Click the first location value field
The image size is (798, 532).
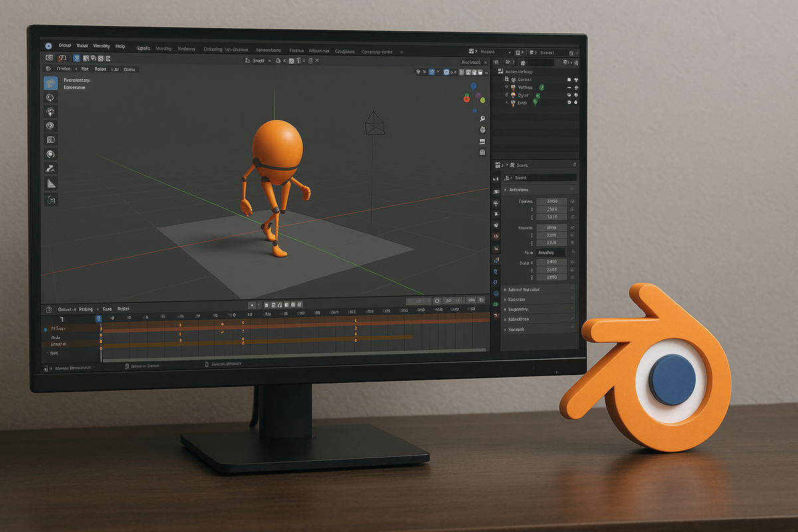coord(551,201)
